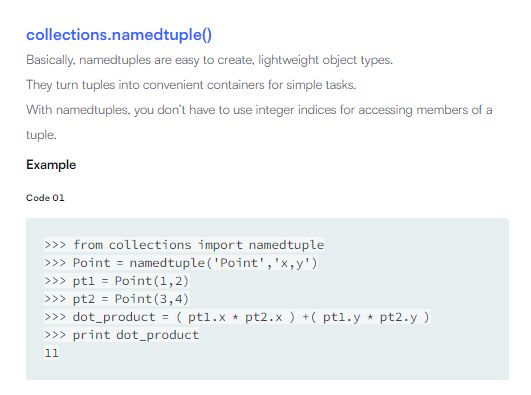531x395 pixels.
Task: Click the sentence 'They turn tuples into convenient containers'
Action: (x=191, y=85)
